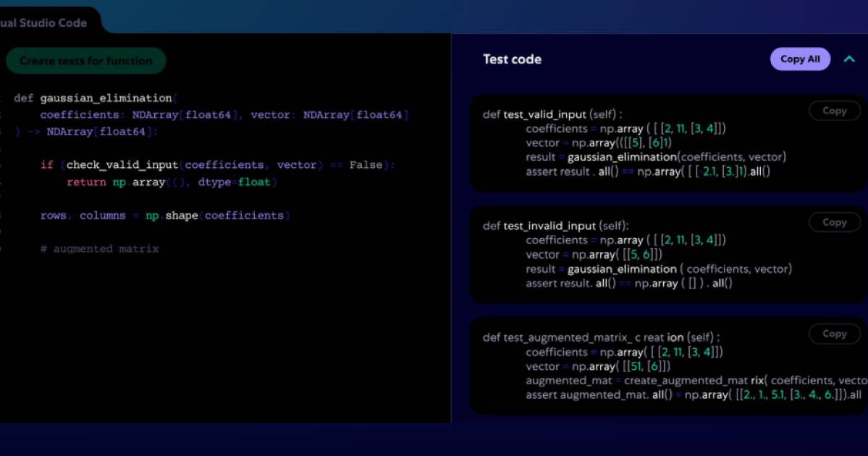Screen dimensions: 868x456
Task: Select the Test code heading
Action: point(512,59)
